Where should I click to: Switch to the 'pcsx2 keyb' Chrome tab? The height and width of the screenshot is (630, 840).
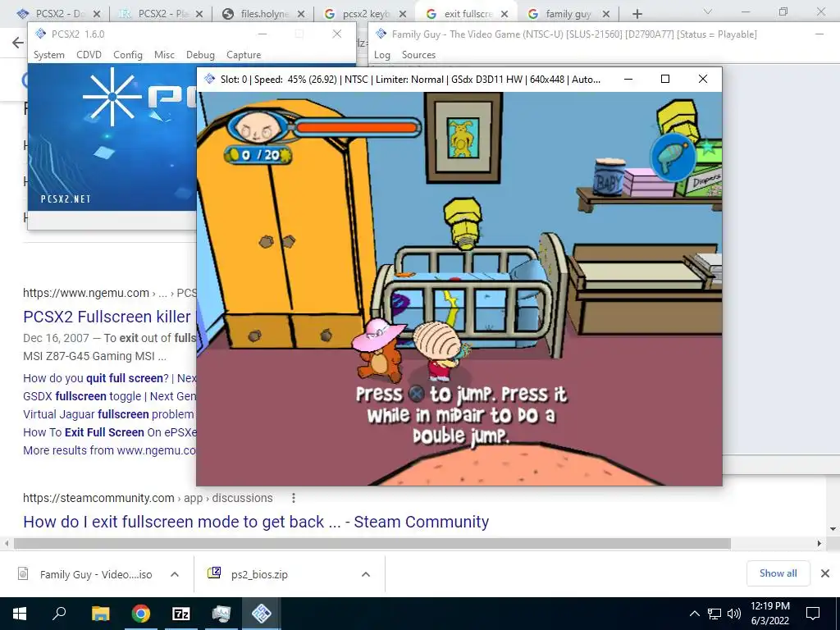tap(365, 14)
